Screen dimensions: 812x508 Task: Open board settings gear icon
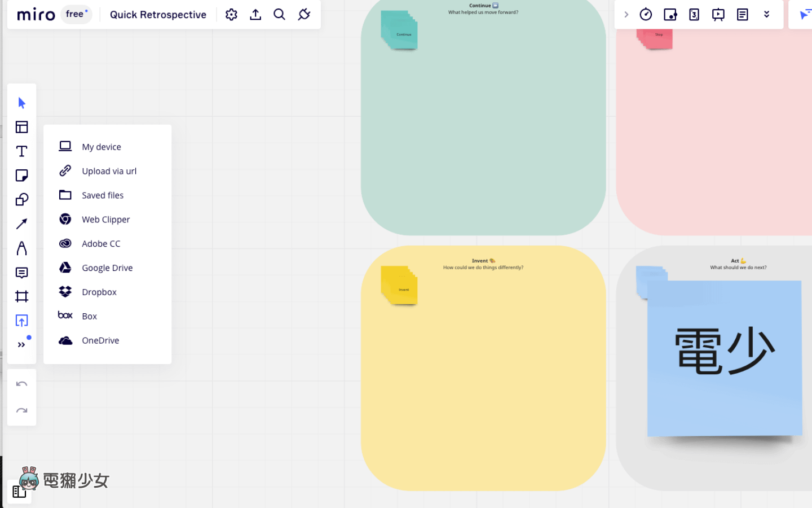(x=231, y=15)
